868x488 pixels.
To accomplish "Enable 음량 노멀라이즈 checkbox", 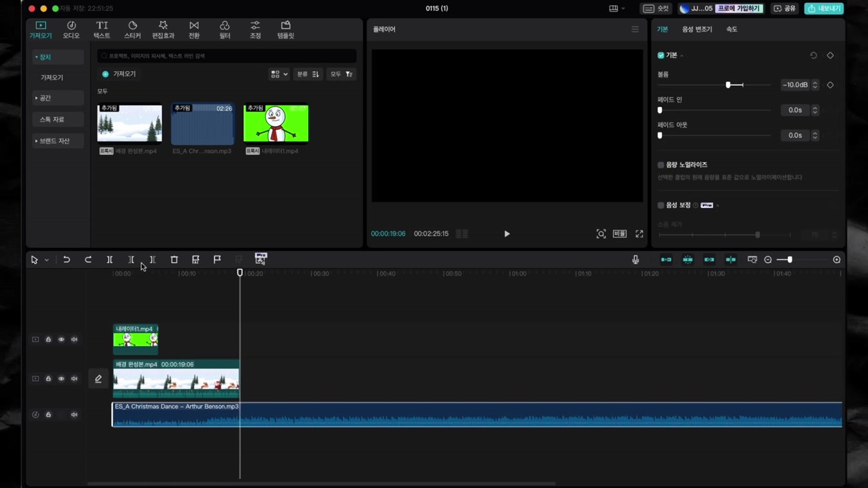I will (661, 165).
